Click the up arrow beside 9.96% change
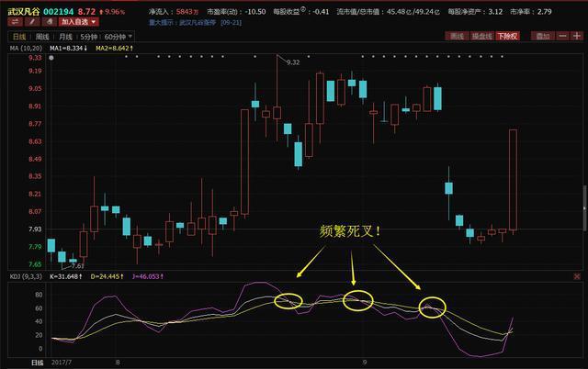The width and height of the screenshot is (588, 369). (x=101, y=12)
